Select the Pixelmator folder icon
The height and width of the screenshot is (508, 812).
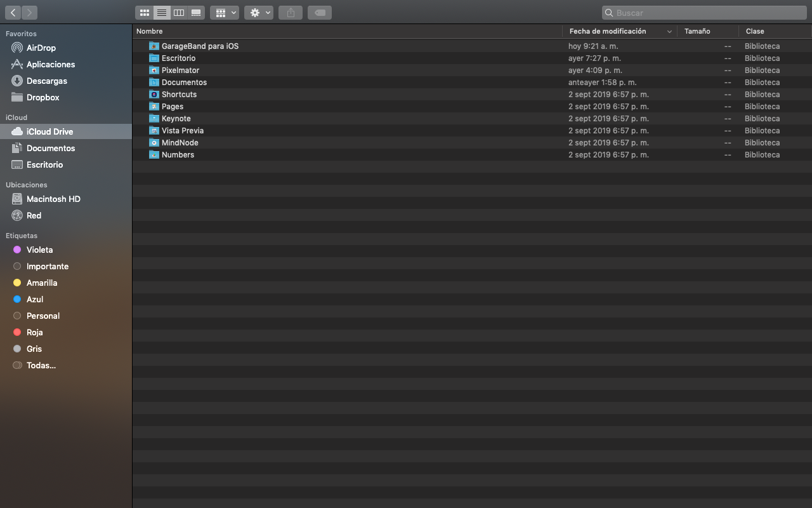click(154, 70)
